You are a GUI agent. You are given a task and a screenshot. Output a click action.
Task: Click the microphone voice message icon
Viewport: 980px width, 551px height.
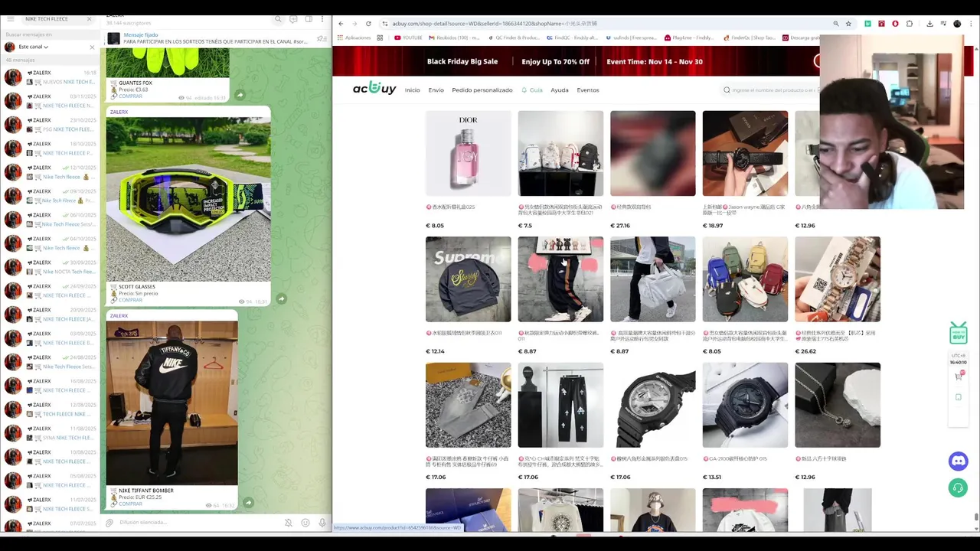[322, 523]
